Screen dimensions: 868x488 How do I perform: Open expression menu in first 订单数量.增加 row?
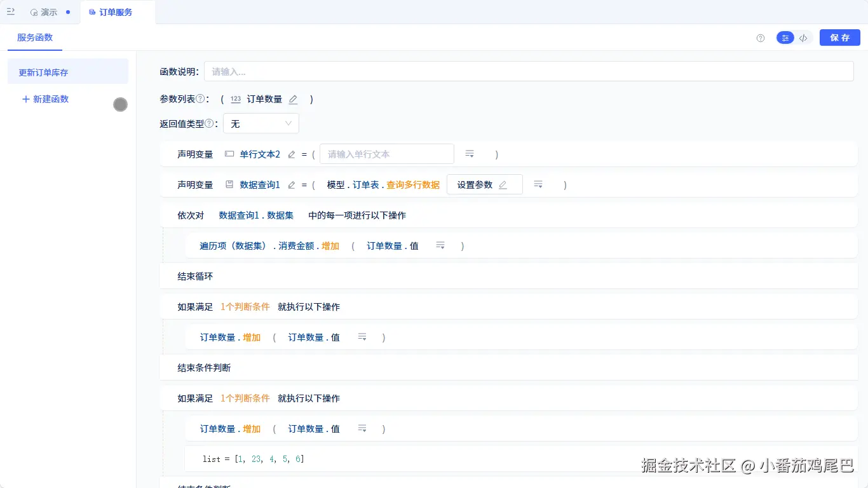pyautogui.click(x=362, y=337)
